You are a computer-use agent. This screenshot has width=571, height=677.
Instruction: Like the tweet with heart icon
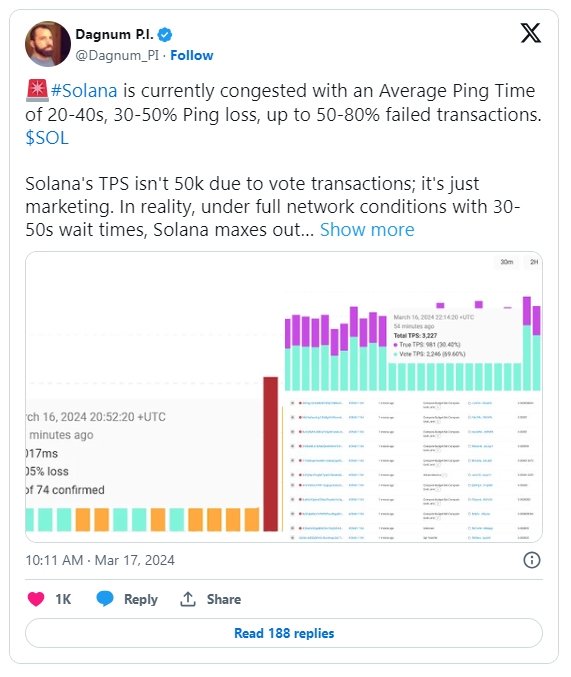pos(36,599)
